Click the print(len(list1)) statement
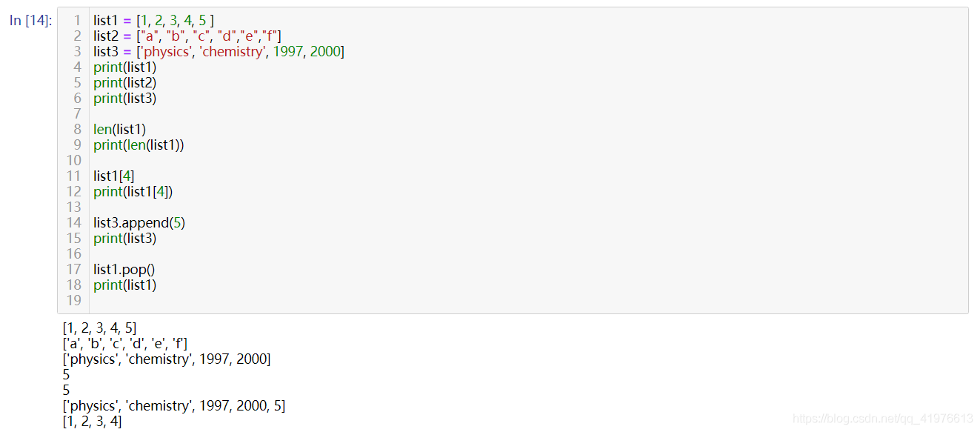This screenshot has height=432, width=980. [139, 145]
